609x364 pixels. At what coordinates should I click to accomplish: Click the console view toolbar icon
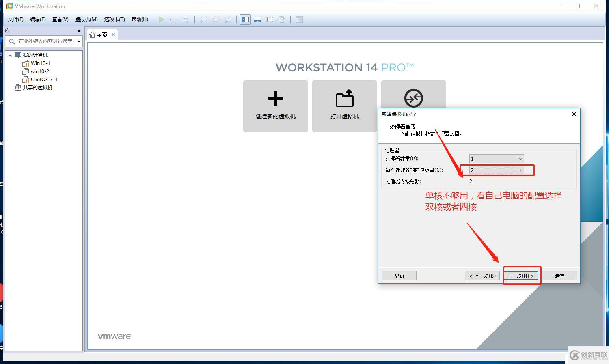pos(299,19)
